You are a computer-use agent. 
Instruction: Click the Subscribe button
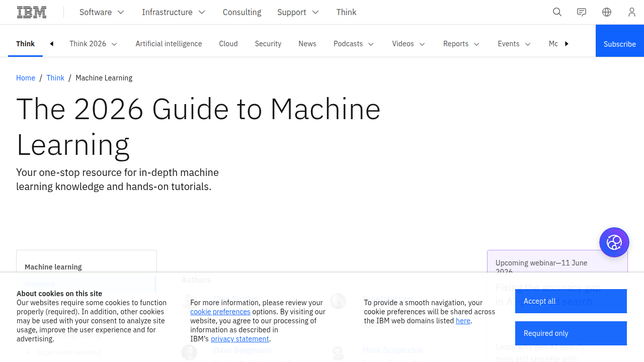pyautogui.click(x=620, y=41)
